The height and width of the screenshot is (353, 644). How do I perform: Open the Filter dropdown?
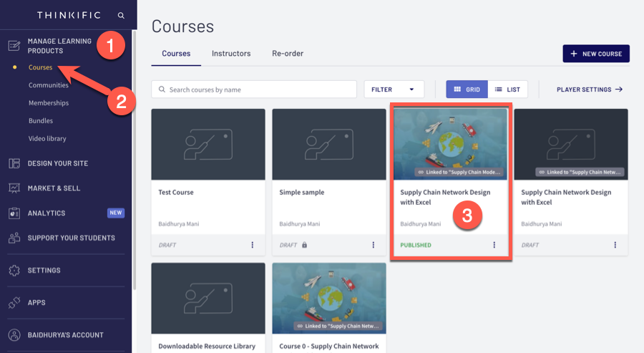click(394, 90)
